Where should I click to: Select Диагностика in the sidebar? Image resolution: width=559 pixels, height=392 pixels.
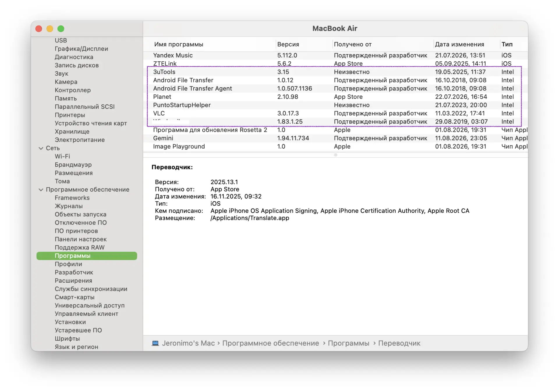pyautogui.click(x=74, y=57)
